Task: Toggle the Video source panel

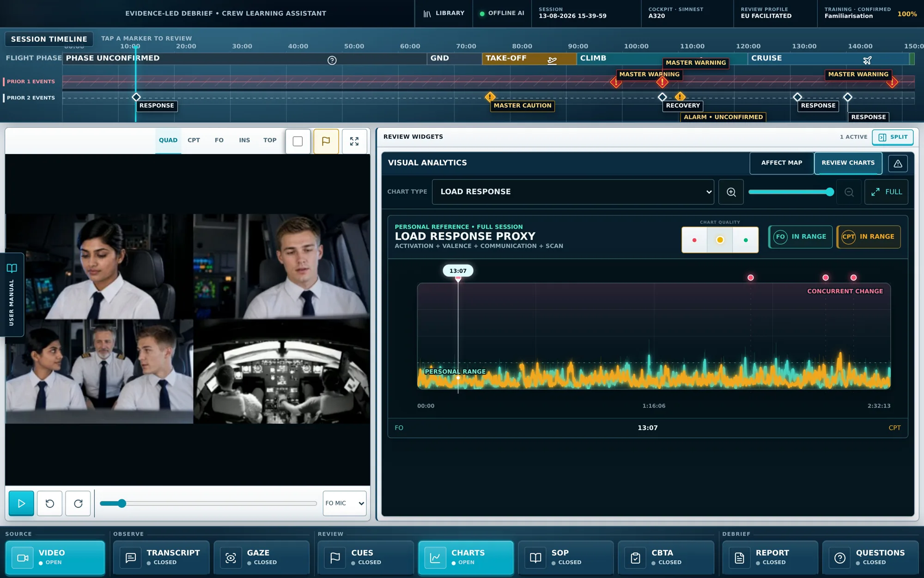Action: pos(55,558)
